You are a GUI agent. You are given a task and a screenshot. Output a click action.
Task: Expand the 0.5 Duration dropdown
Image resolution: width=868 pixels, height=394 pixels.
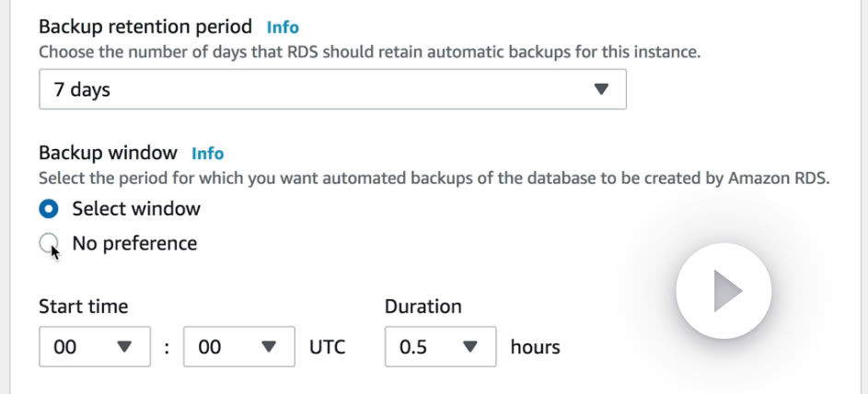click(441, 348)
